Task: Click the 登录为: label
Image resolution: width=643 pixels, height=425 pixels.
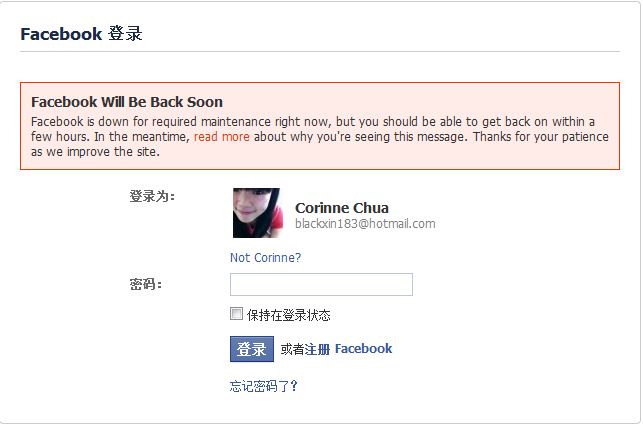Action: (x=152, y=196)
